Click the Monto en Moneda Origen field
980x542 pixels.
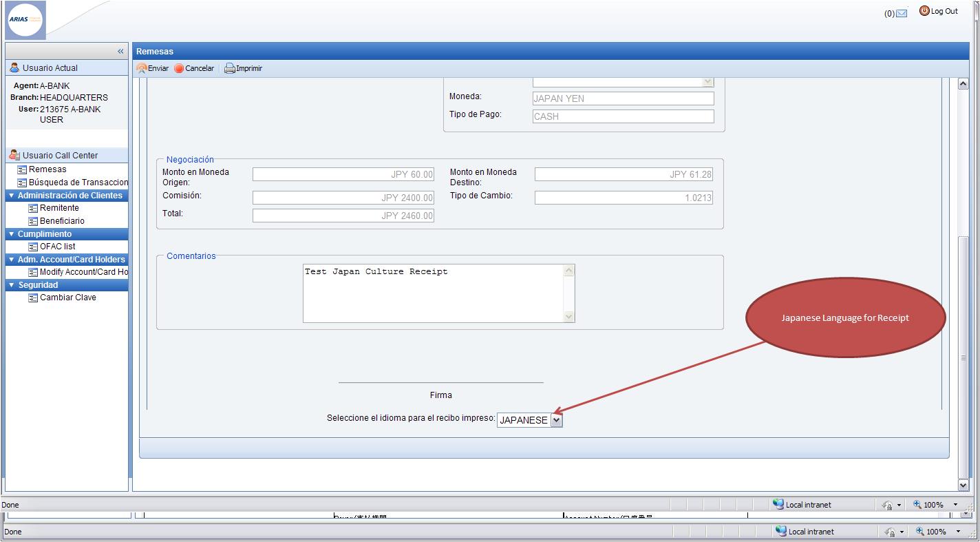(x=343, y=174)
